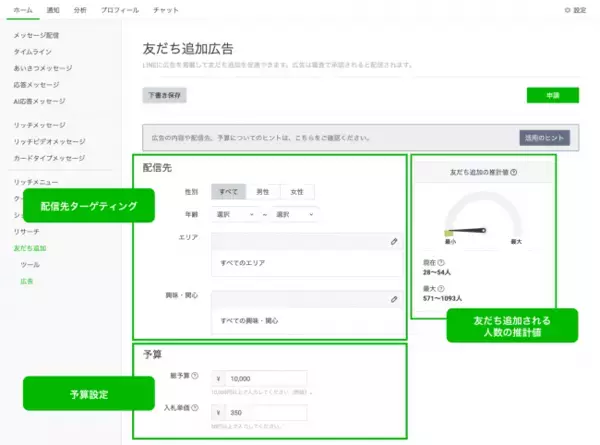Open the maximum age 選択 dropdown
This screenshot has height=445, width=600.
pos(294,214)
